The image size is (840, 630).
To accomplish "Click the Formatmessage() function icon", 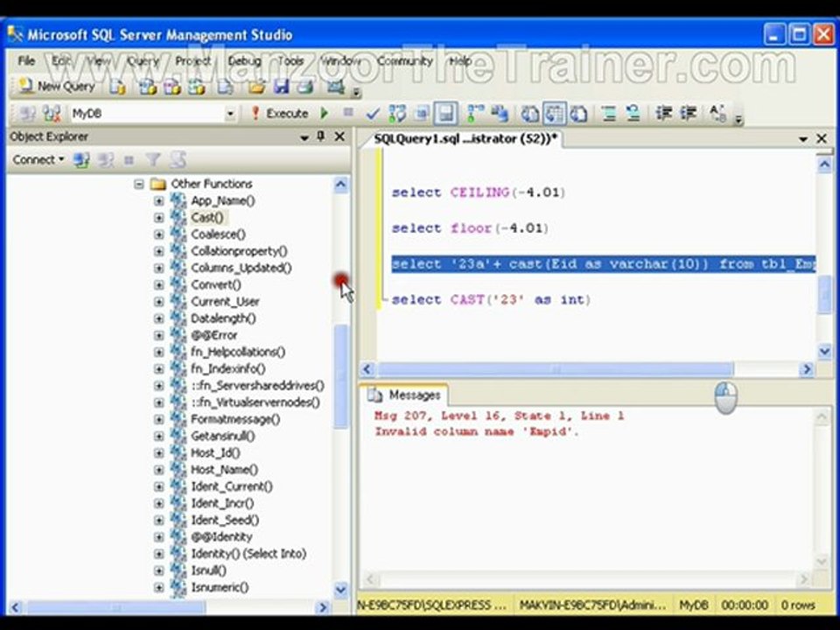I will tap(178, 419).
